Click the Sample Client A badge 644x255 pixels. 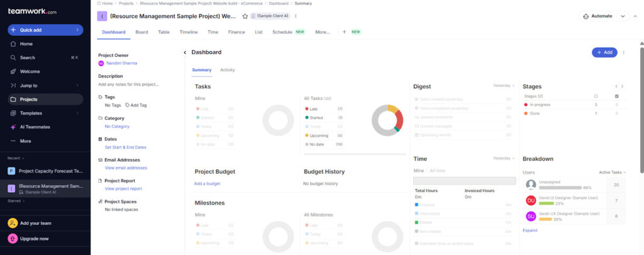click(x=270, y=16)
